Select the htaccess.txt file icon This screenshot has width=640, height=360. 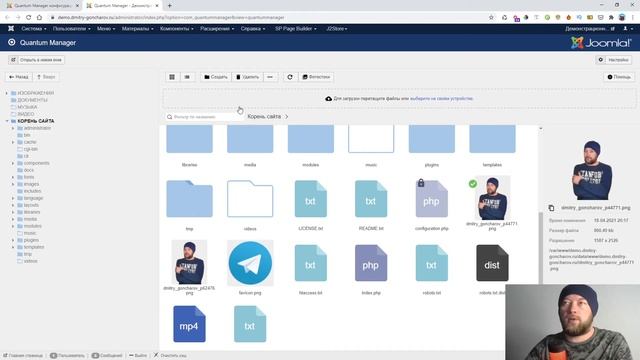tap(311, 263)
